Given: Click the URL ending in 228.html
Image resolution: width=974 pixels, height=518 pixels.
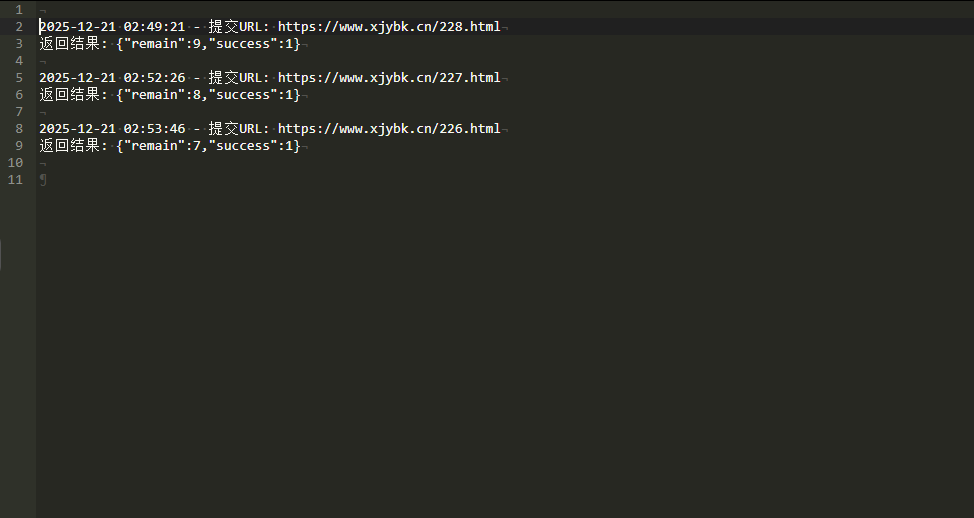Looking at the screenshot, I should point(389,27).
